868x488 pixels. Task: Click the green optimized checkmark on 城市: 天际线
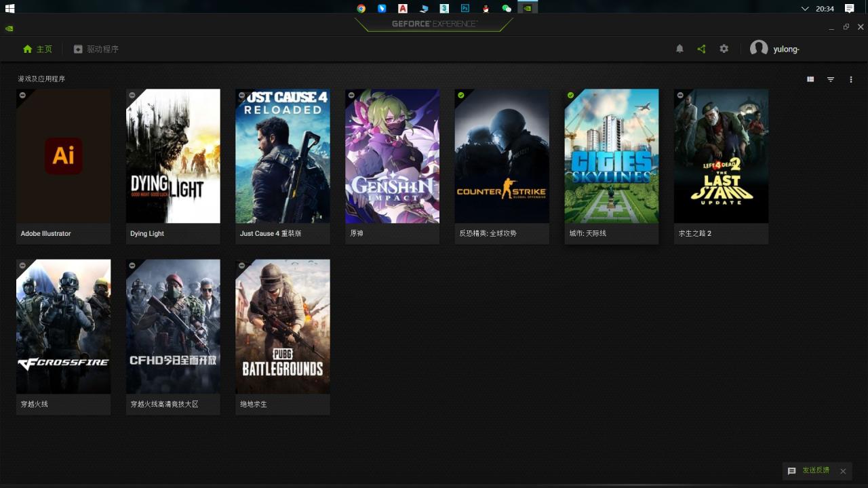click(570, 96)
